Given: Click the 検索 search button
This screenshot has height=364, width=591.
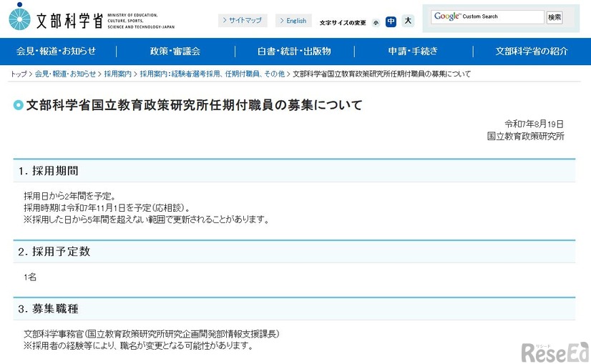Looking at the screenshot, I should 555,17.
